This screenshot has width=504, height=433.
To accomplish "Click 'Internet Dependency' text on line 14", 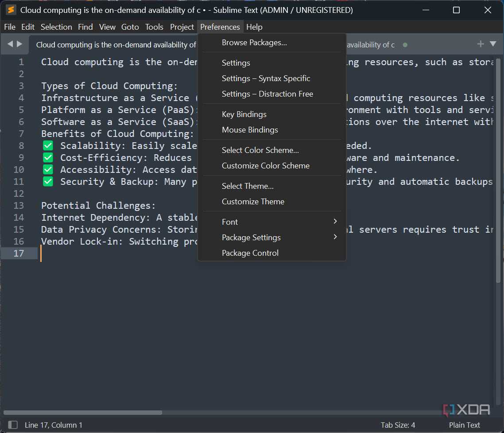I will [x=93, y=218].
